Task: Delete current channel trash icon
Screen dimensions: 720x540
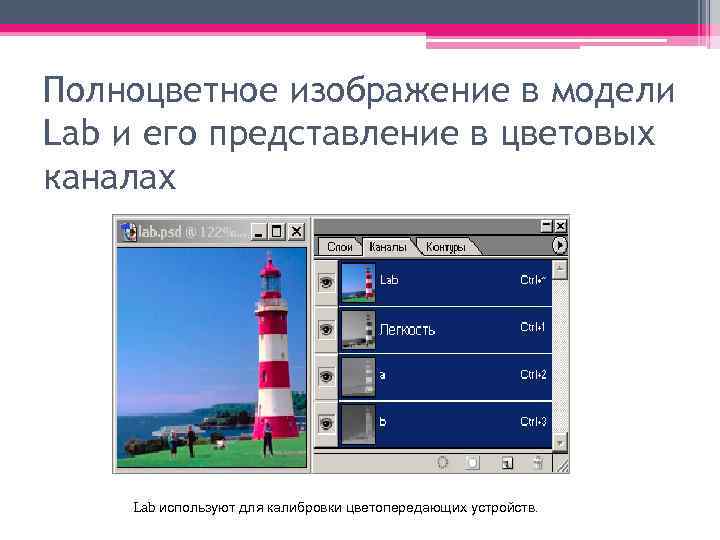Action: [538, 463]
